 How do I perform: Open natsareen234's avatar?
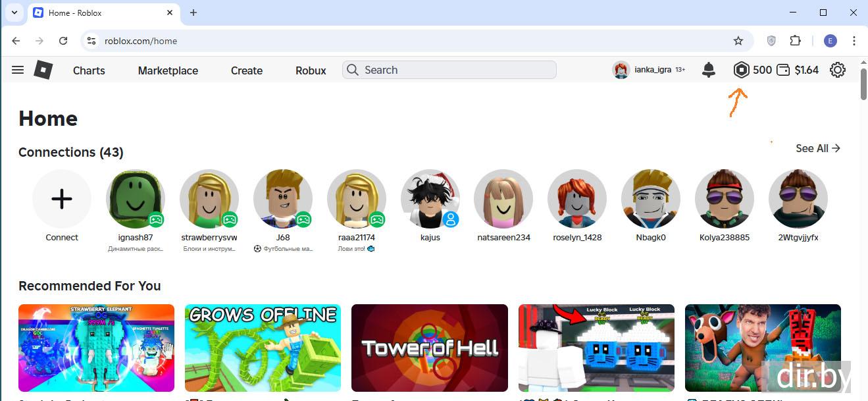(x=503, y=199)
